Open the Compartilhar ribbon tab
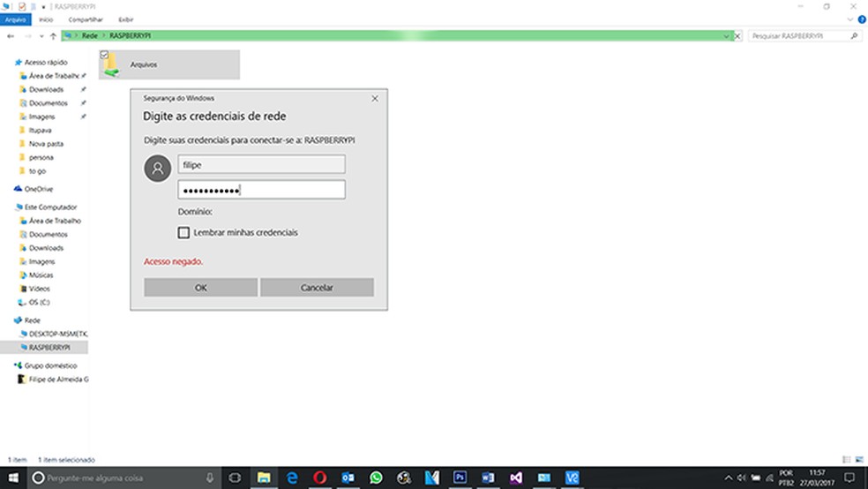868x489 pixels. (86, 19)
